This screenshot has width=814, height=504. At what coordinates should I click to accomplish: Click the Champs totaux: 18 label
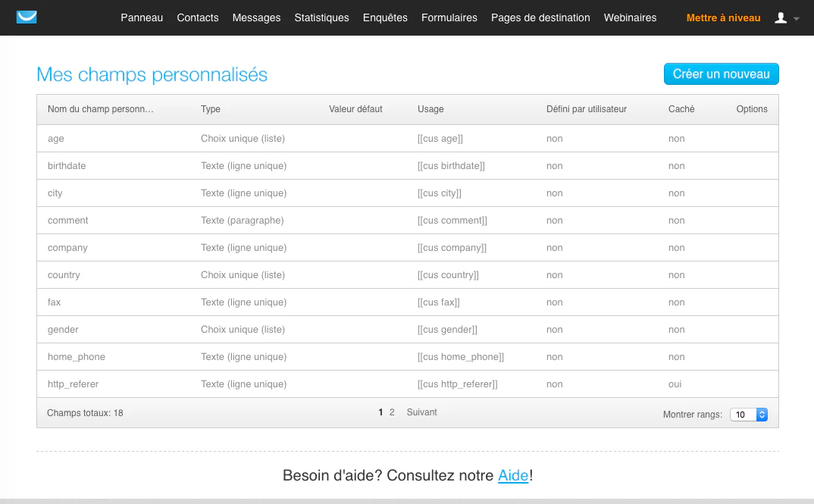tap(85, 413)
